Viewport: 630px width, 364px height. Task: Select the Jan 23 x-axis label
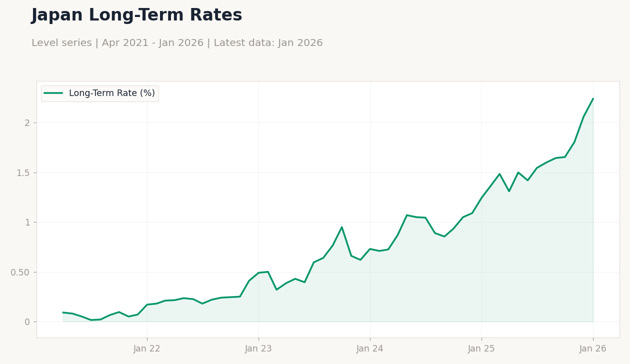(x=258, y=349)
